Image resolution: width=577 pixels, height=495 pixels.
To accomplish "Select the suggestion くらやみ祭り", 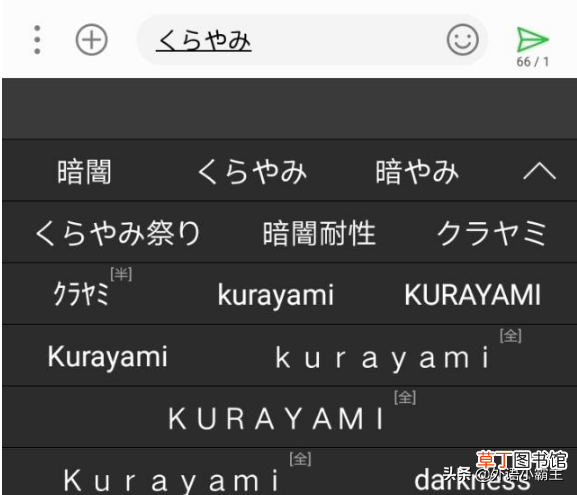I will [118, 233].
